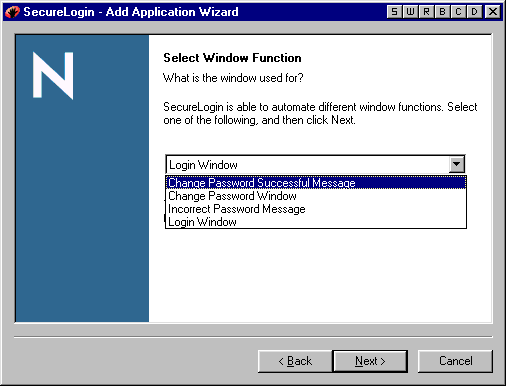Click the R title bar button
506x386 pixels.
click(x=426, y=12)
